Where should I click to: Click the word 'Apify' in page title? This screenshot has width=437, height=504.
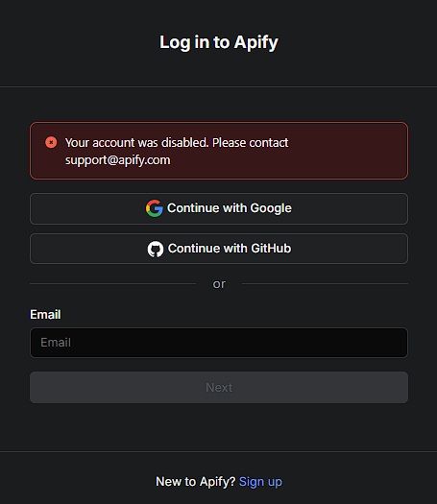[256, 43]
